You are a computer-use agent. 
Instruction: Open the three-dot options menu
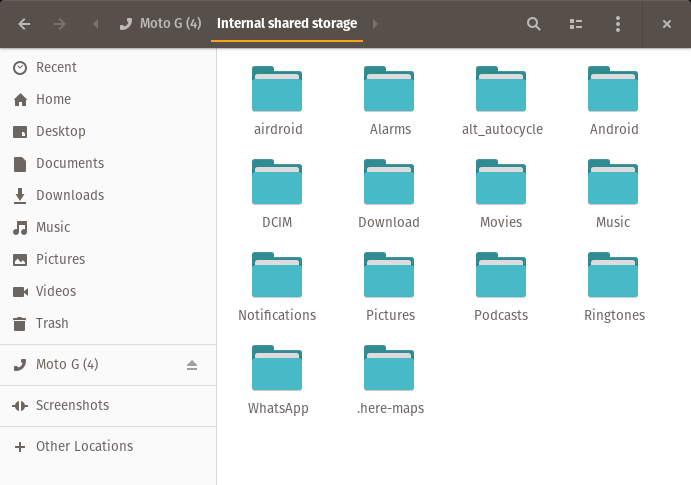point(618,24)
